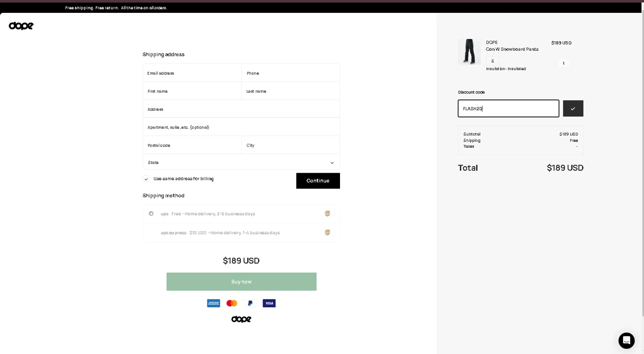This screenshot has width=644, height=354.
Task: Click the Dope logo below the payment icons
Action: [241, 319]
